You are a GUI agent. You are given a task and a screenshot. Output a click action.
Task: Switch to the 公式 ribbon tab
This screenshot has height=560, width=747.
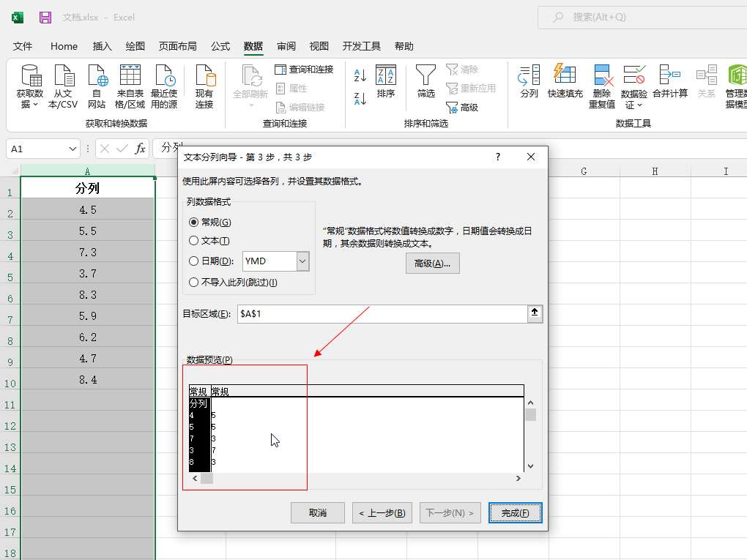(x=220, y=46)
